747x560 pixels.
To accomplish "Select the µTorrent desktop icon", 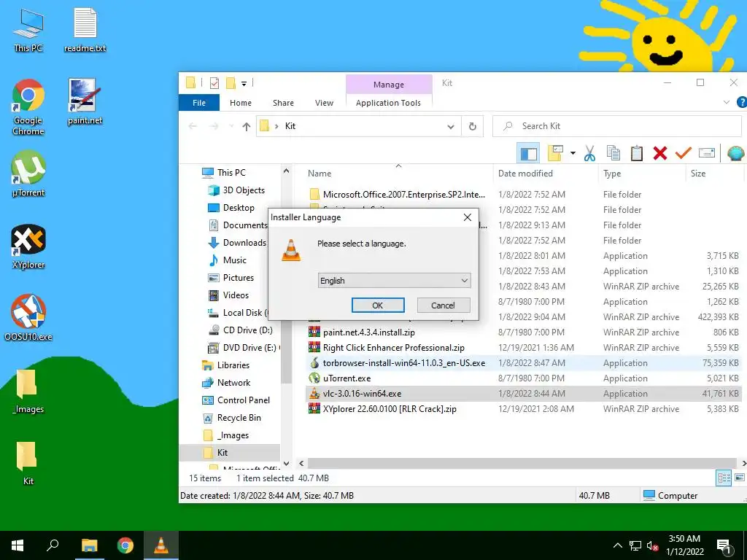I will pyautogui.click(x=28, y=174).
